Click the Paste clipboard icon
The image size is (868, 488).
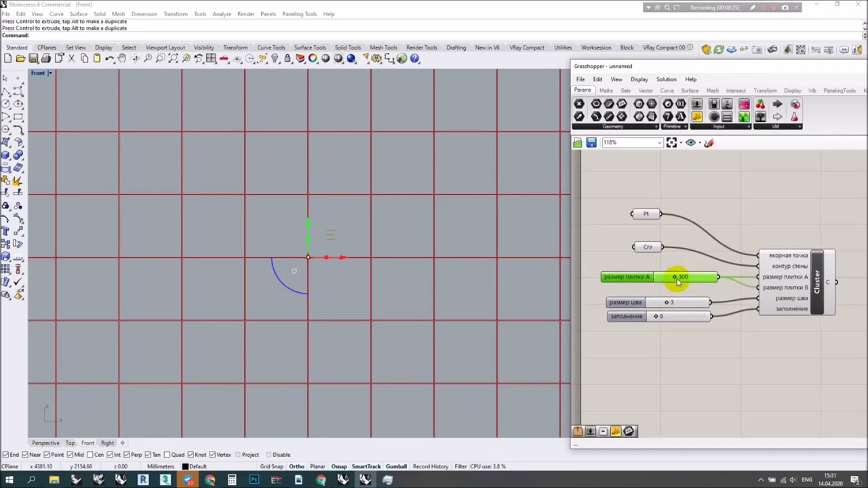(x=97, y=58)
